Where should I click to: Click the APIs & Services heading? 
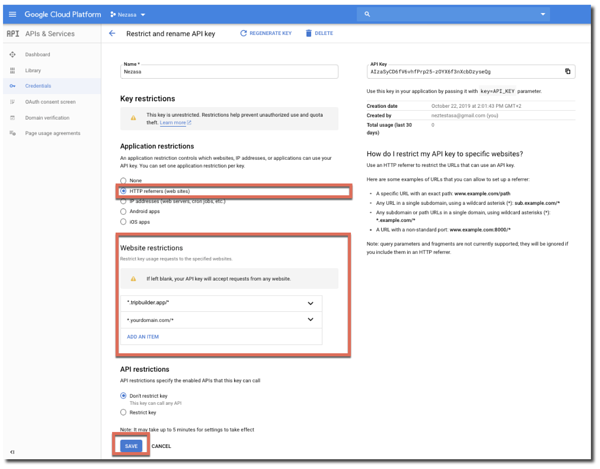tap(50, 34)
